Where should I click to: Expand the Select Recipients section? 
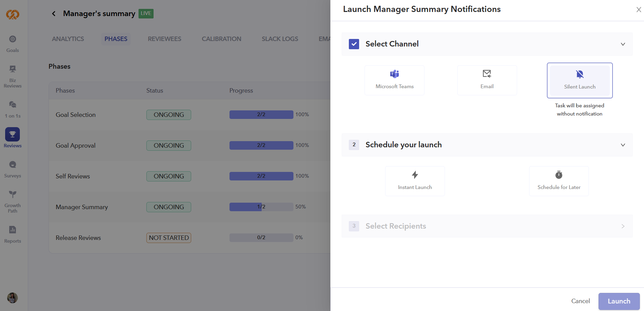[x=623, y=226]
